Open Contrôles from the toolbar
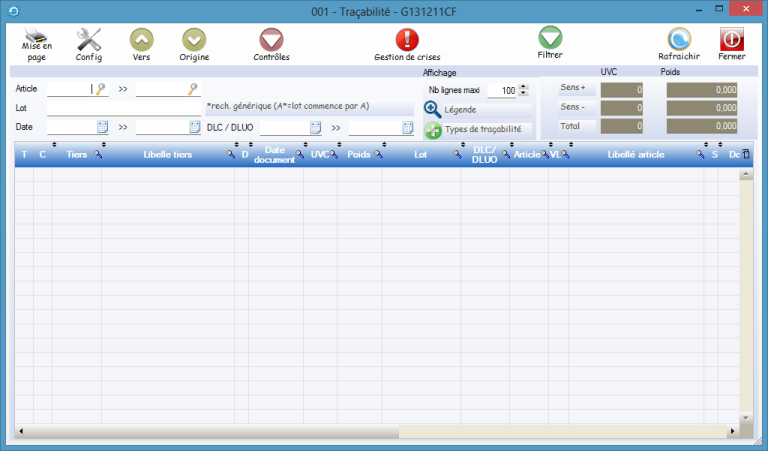The height and width of the screenshot is (451, 768). coord(271,40)
